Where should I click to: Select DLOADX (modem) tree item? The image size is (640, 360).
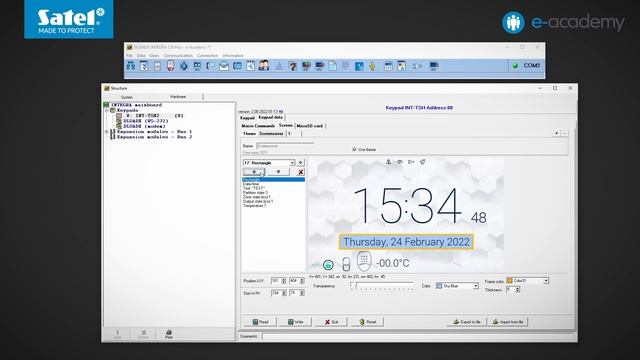point(144,126)
